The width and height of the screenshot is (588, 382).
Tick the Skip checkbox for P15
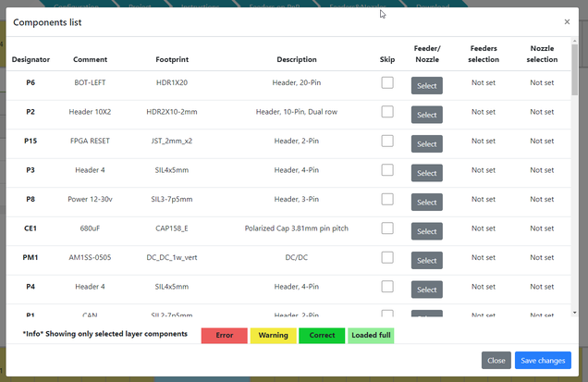click(x=387, y=142)
